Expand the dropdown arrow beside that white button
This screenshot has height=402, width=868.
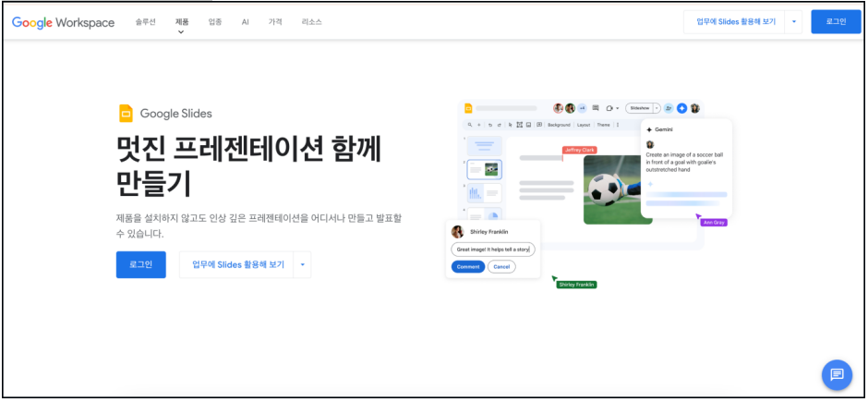(302, 264)
